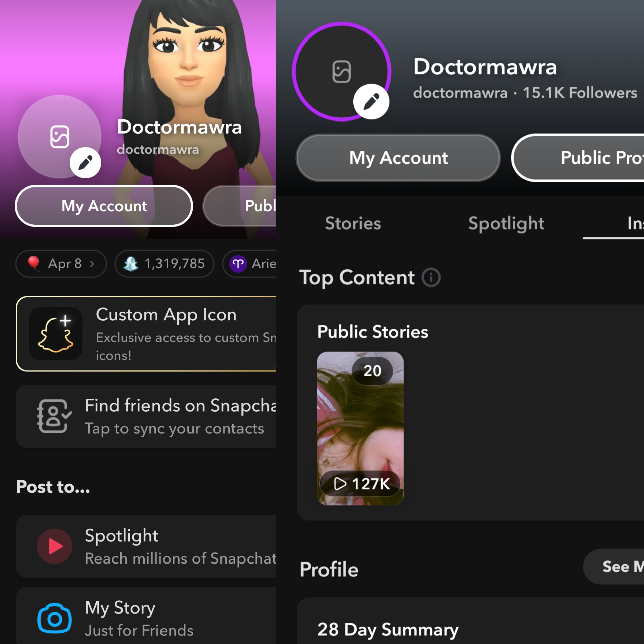Tap the gold Snapchat ghost plus icon

pos(56,334)
